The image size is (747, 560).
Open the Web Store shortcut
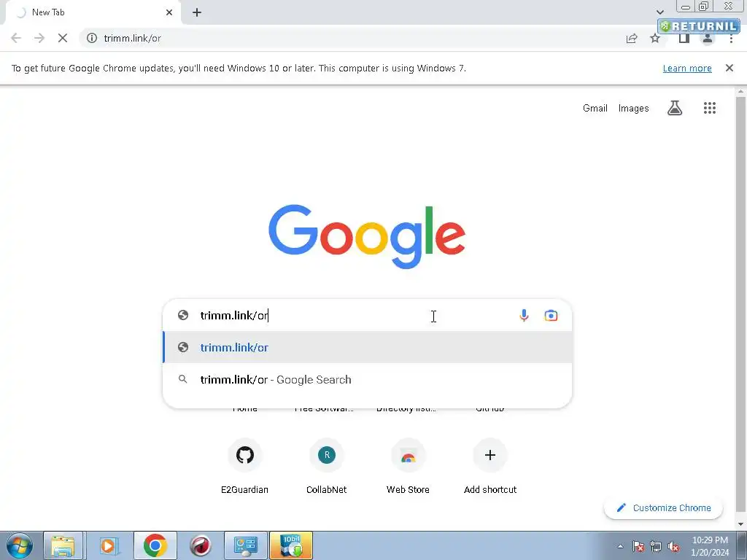point(409,466)
